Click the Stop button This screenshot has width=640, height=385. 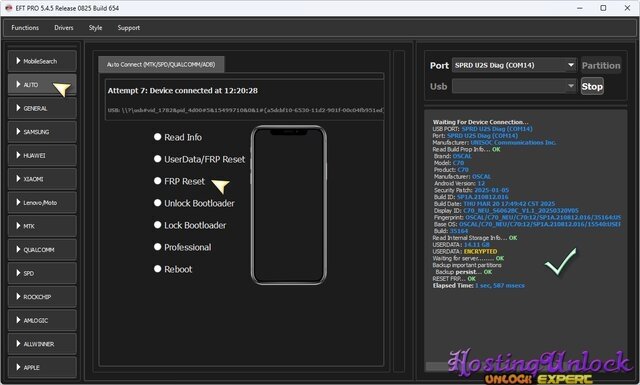[592, 86]
